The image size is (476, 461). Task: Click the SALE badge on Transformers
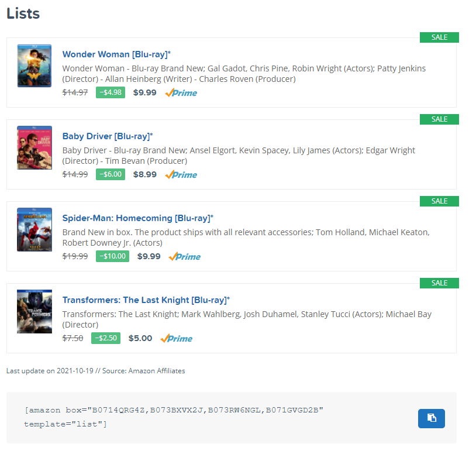pos(439,283)
